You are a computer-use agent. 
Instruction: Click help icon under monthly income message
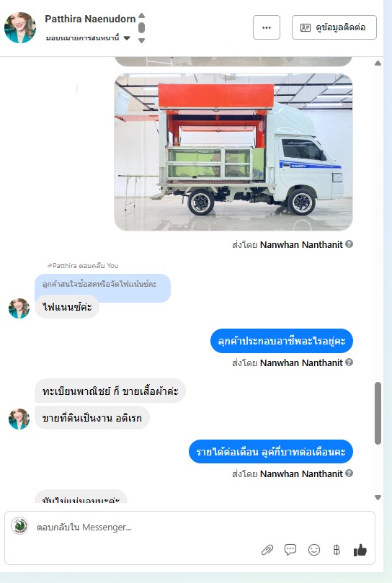(349, 473)
